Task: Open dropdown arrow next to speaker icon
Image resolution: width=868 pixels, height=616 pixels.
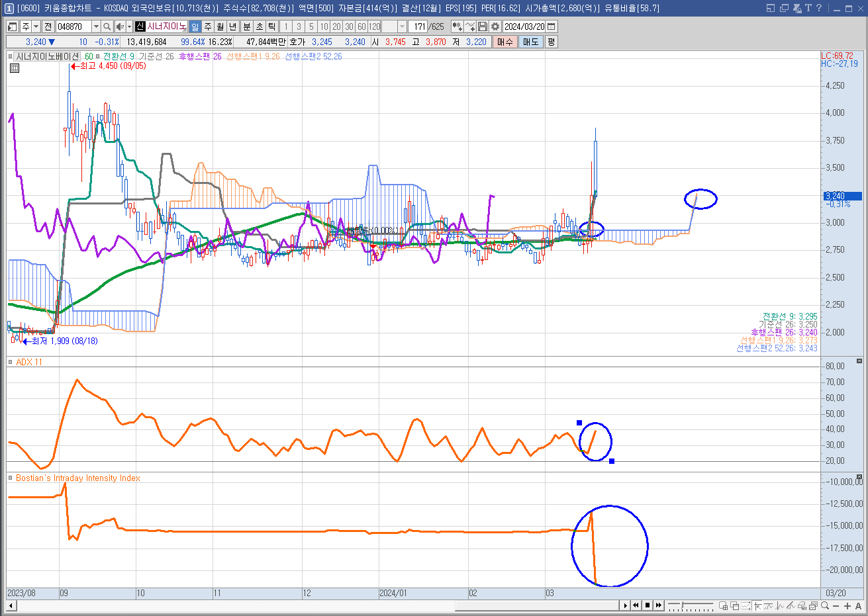Action: pos(129,26)
